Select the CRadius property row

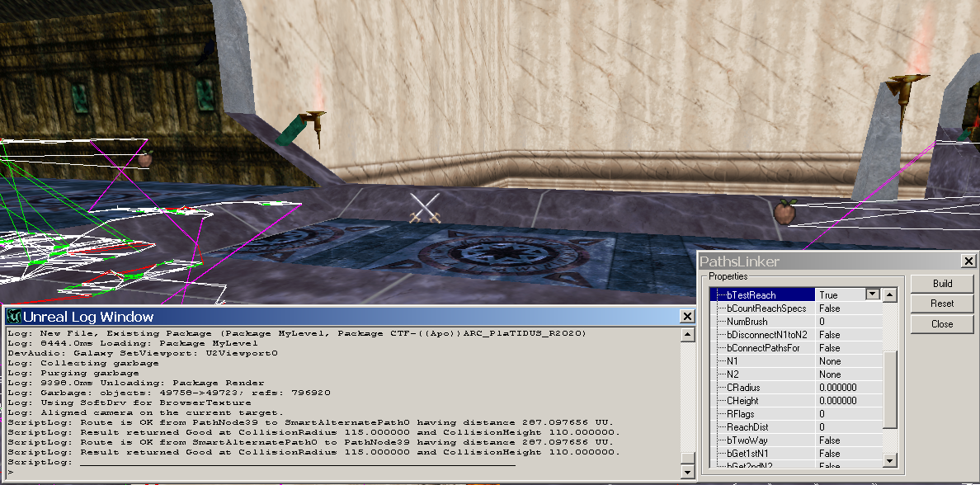(795, 387)
